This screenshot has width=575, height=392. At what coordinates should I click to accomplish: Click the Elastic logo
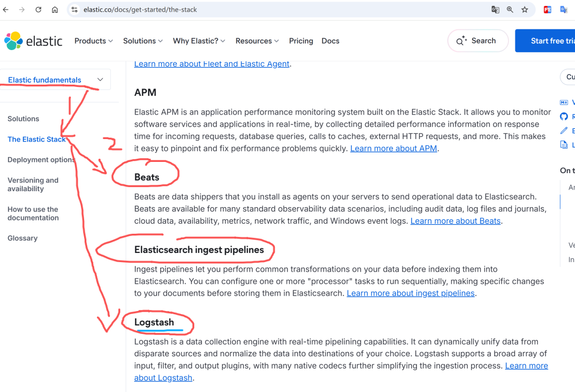(34, 40)
